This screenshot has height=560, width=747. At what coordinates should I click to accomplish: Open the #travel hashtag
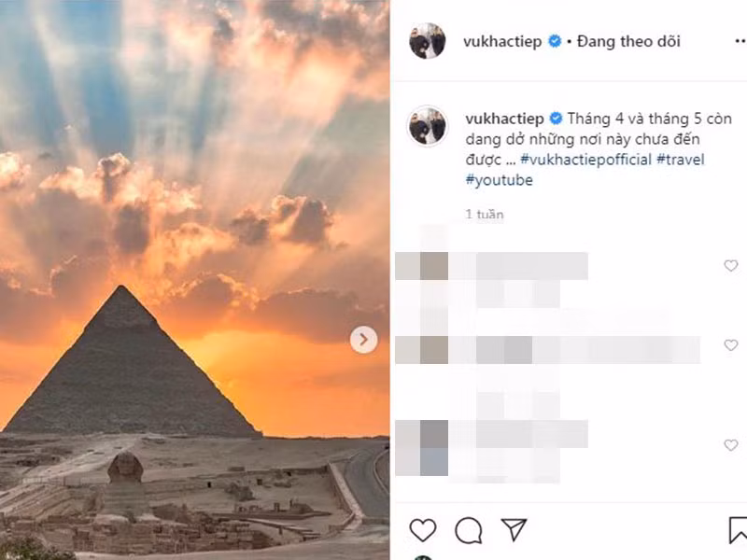click(x=680, y=160)
